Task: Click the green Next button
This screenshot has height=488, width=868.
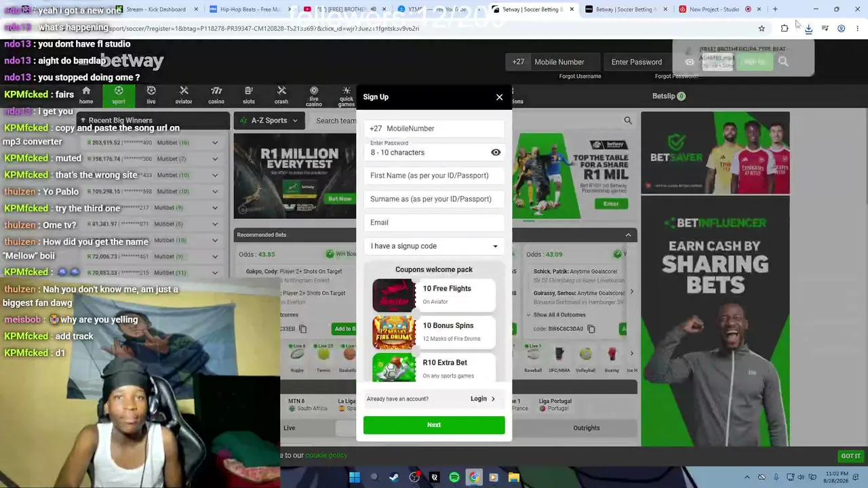Action: [x=434, y=425]
